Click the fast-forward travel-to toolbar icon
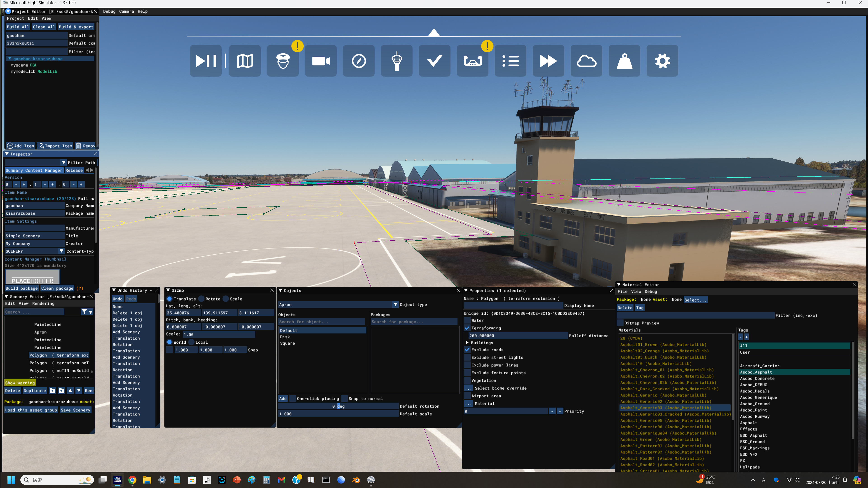 549,61
